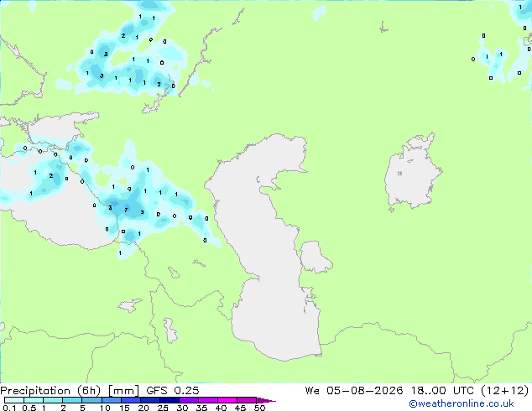
Task: Click the "10" legend scale label
Action: point(105,408)
